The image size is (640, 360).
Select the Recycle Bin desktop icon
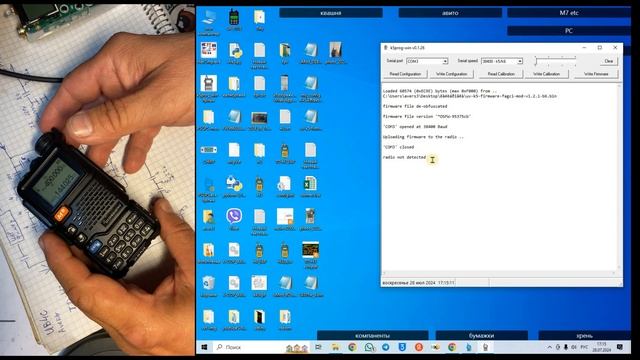coord(209,286)
